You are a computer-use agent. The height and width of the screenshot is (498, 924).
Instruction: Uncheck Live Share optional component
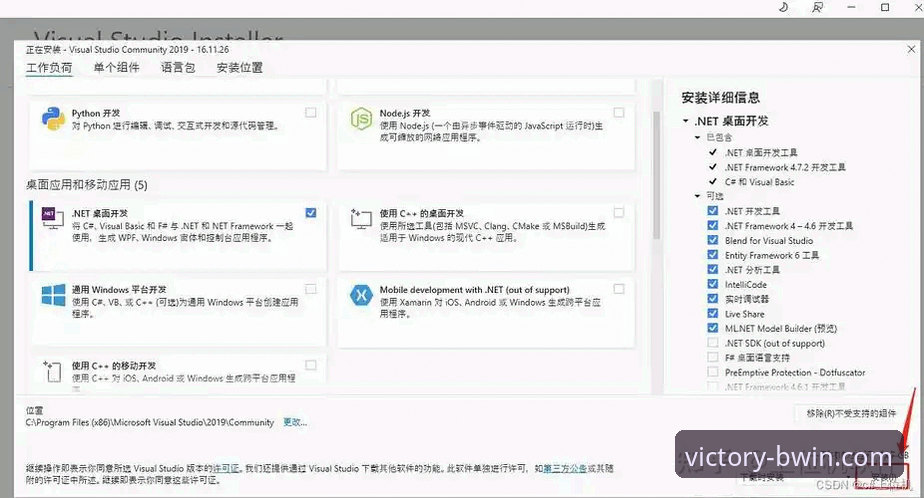pos(712,314)
